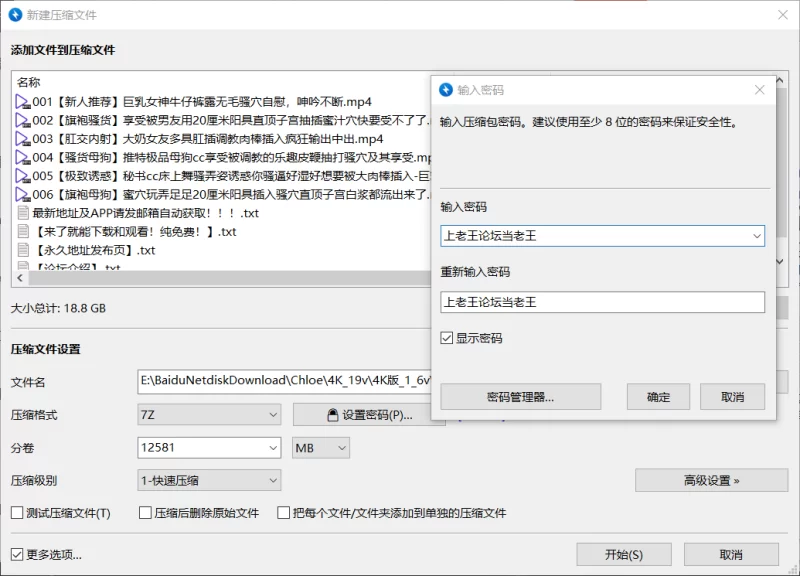Click the file list horizontal scrollbar track
This screenshot has width=800, height=576.
230,278
